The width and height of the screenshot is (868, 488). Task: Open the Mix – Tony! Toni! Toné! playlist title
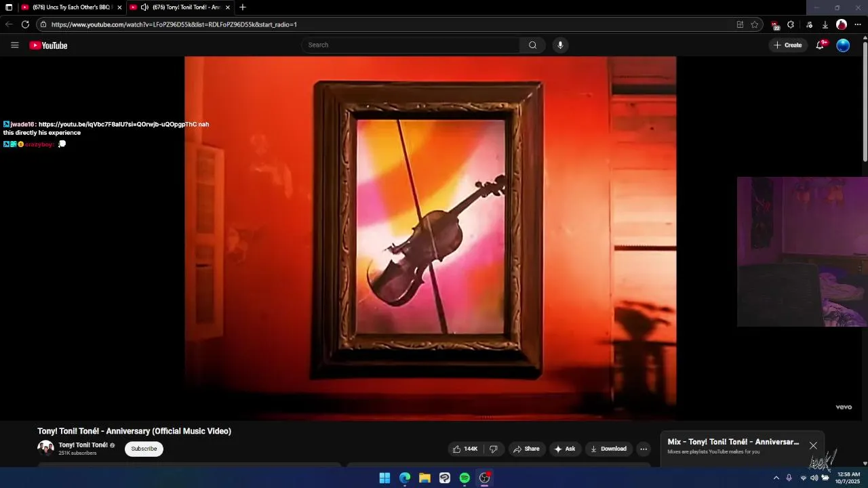pos(733,442)
